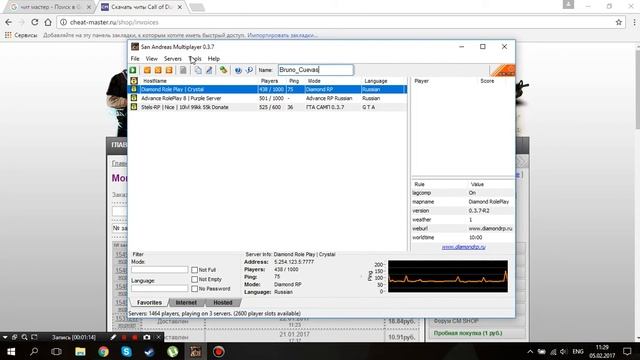
Task: Open the Help menu in SA-MP
Action: coord(213,59)
